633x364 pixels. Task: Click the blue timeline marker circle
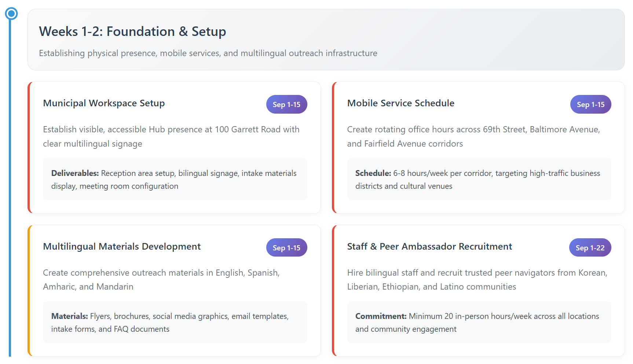point(11,14)
